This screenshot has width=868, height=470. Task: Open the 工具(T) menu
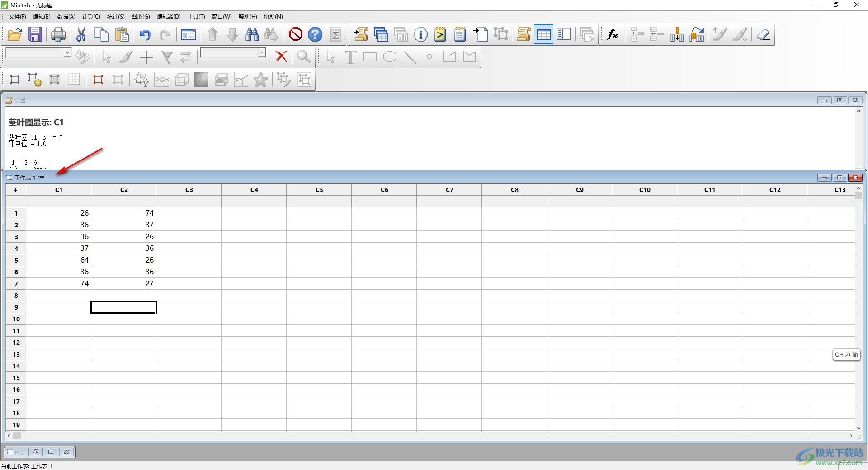196,17
